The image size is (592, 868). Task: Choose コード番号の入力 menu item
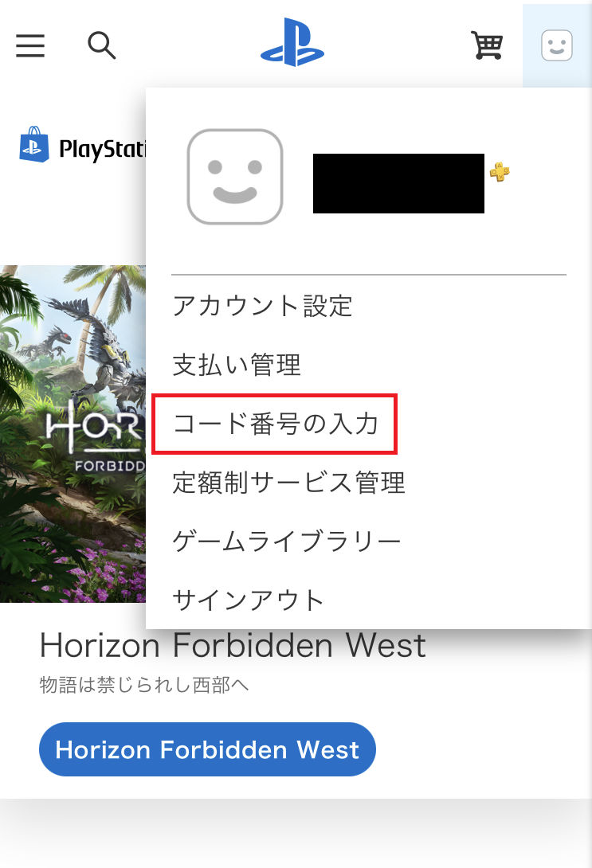point(275,424)
